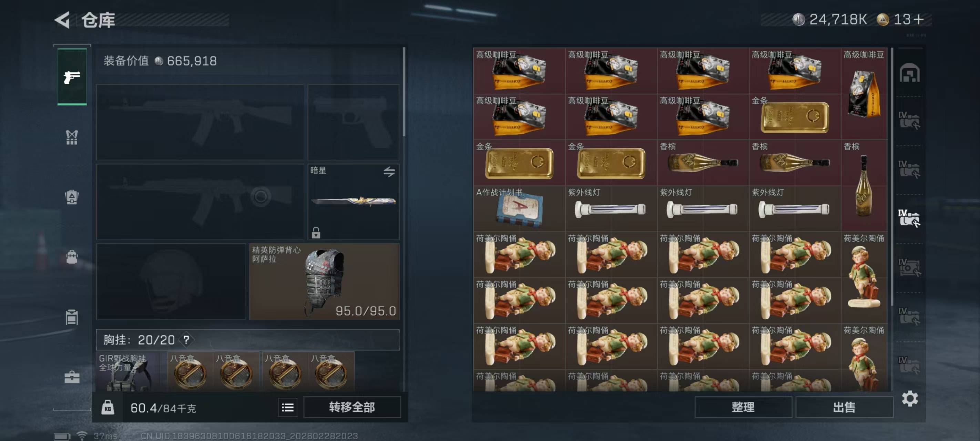Swap the 暗星 knife using the swap arrows

click(389, 172)
